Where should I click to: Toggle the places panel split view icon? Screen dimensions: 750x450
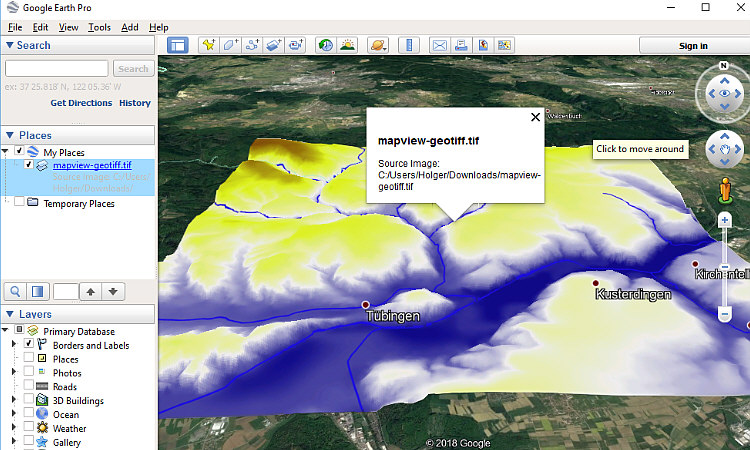[x=37, y=291]
